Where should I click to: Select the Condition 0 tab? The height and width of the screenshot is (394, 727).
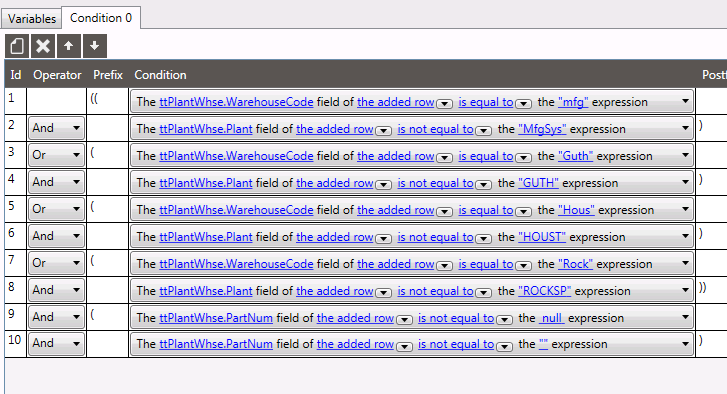tap(101, 18)
